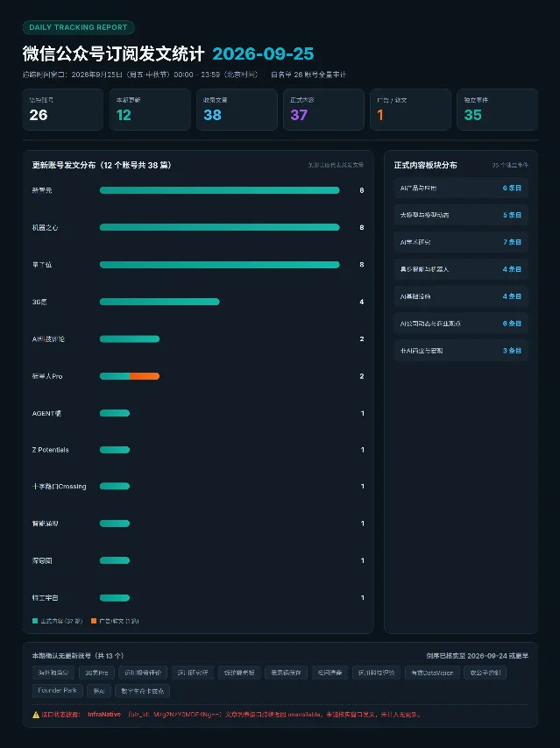Click the 更新账号发文分布 chart title
This screenshot has height=748, width=560.
[102, 165]
